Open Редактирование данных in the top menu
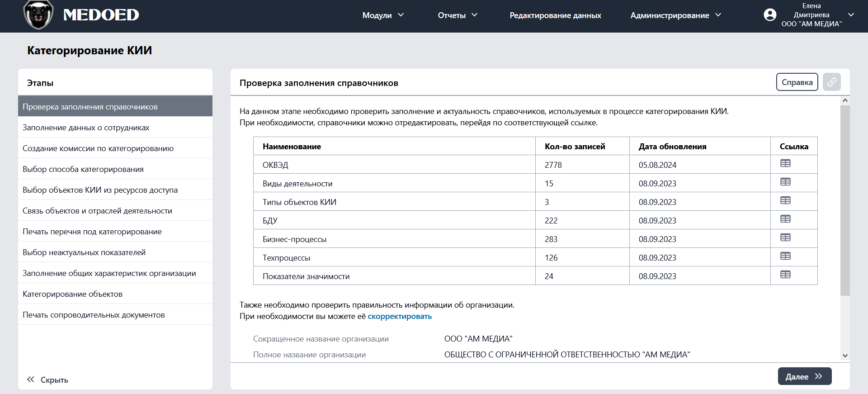Image resolution: width=868 pixels, height=394 pixels. coord(555,15)
